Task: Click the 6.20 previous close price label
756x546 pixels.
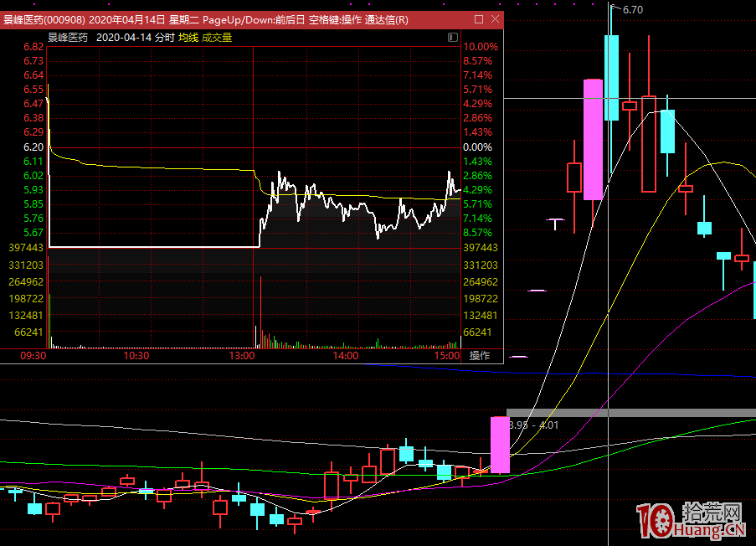Action: click(x=33, y=147)
